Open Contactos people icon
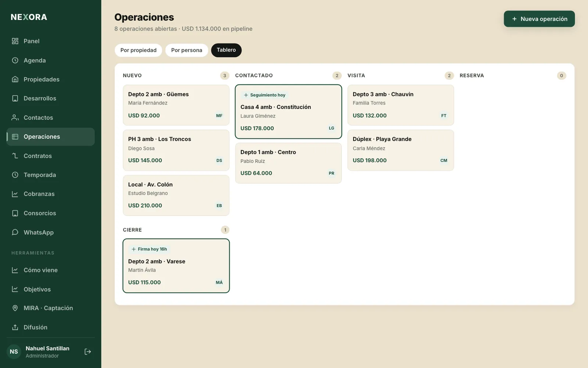Image resolution: width=588 pixels, height=368 pixels. coord(15,118)
